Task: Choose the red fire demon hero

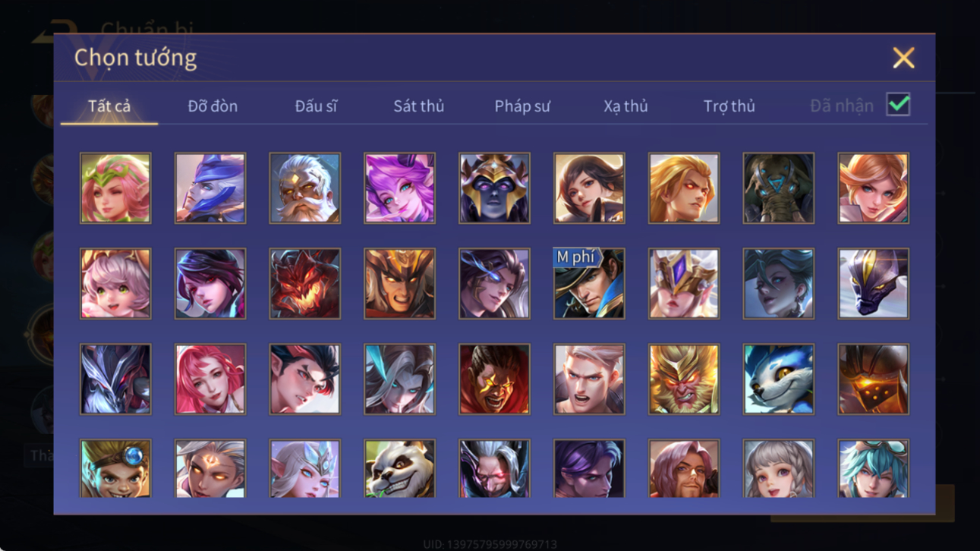Action: (304, 283)
